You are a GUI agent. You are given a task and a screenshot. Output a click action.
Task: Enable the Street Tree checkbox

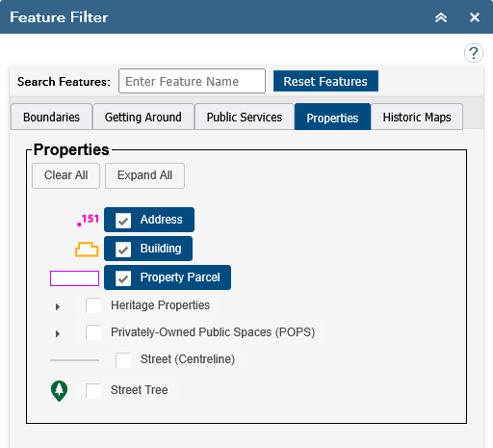point(93,391)
